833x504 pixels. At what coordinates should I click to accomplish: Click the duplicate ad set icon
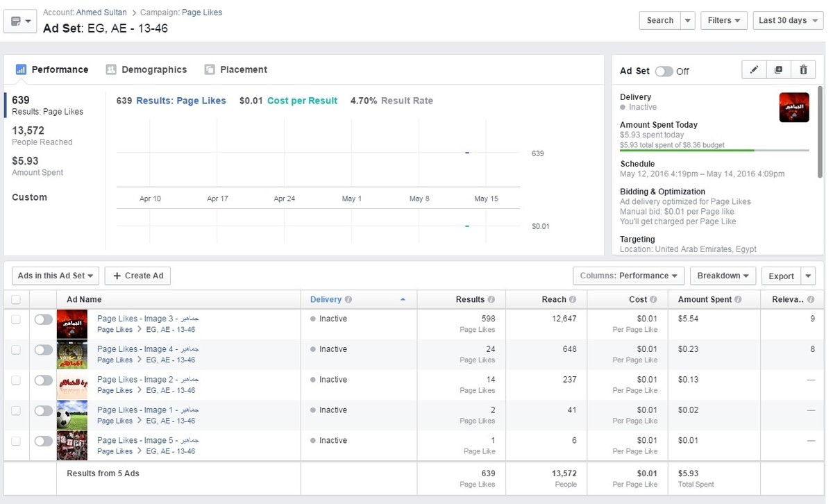(778, 70)
